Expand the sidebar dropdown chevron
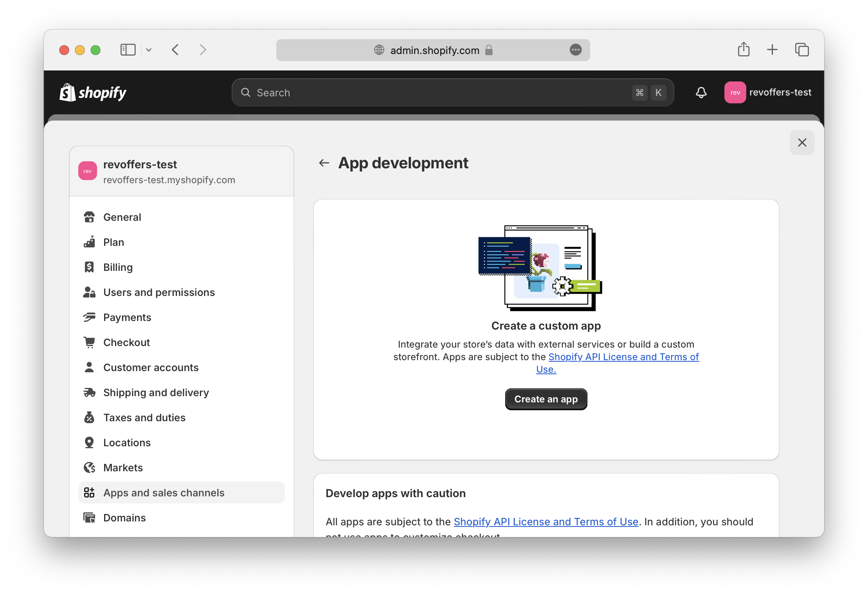 tap(149, 50)
